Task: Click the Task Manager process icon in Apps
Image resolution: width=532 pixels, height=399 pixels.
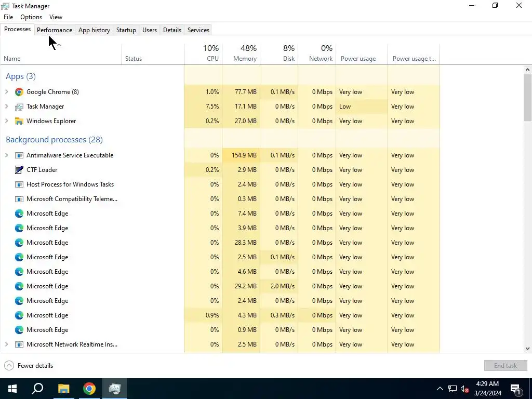Action: tap(19, 107)
